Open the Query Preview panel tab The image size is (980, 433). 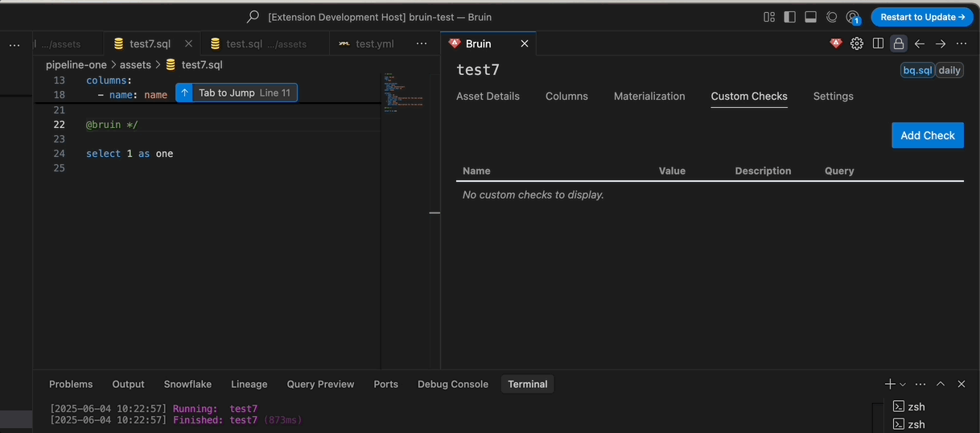(320, 384)
